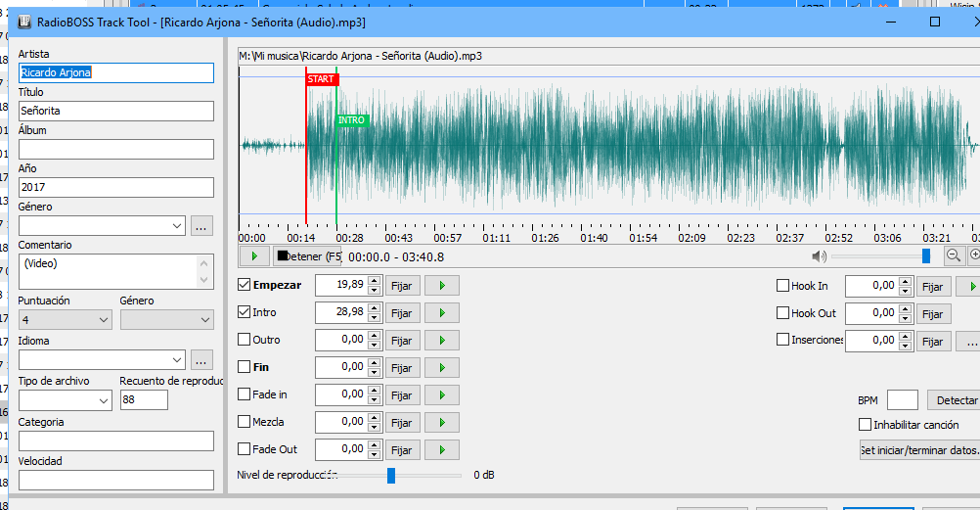Enable the Fade Out checkbox

(x=245, y=448)
